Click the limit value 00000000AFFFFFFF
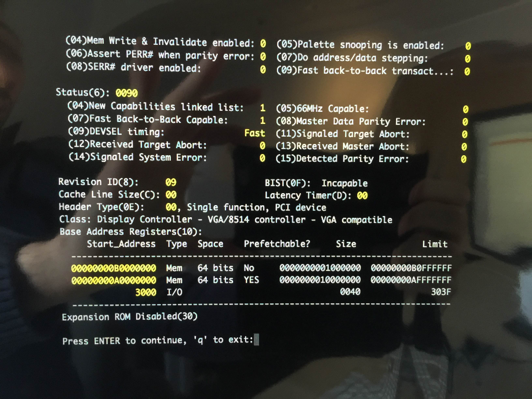Image resolution: width=532 pixels, height=399 pixels. click(411, 280)
